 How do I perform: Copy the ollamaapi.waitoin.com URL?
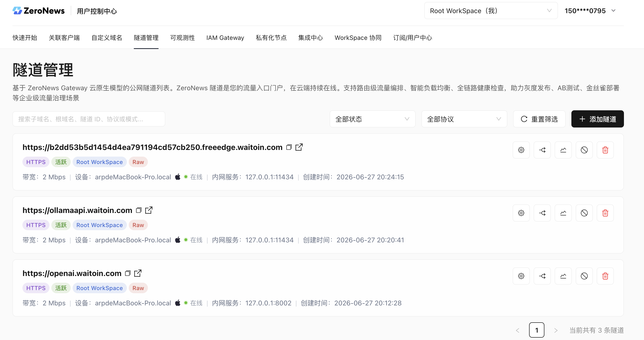pyautogui.click(x=139, y=210)
